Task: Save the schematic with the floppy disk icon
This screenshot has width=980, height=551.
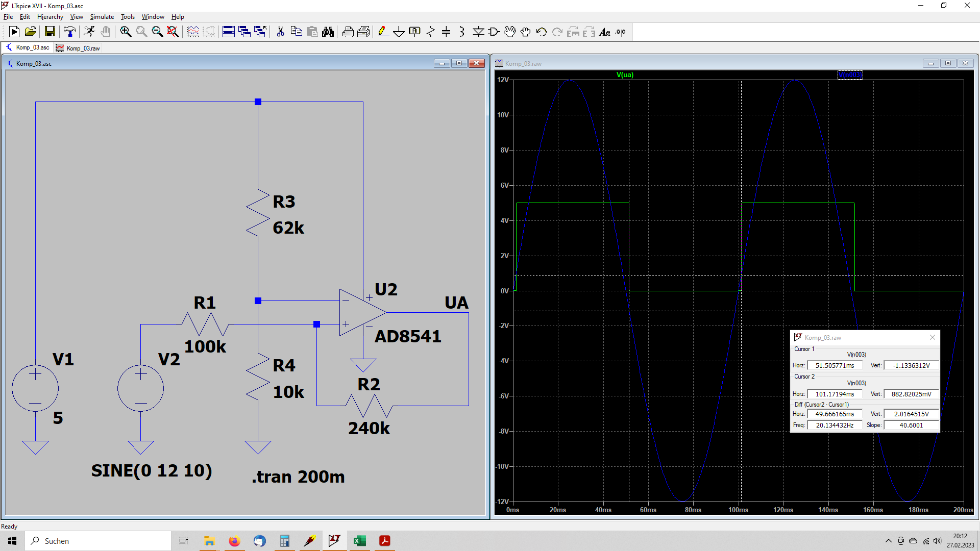Action: pos(50,32)
